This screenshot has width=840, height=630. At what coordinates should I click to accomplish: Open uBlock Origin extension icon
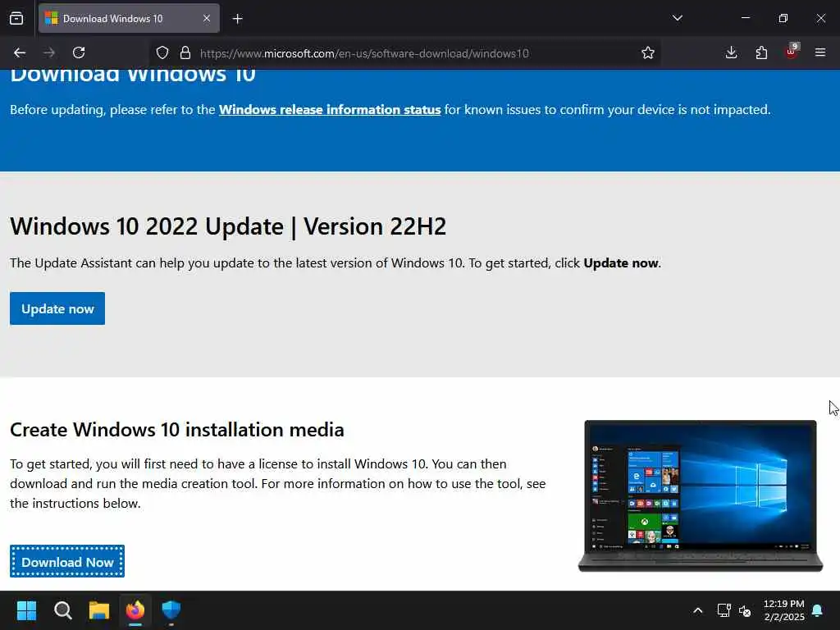point(792,52)
